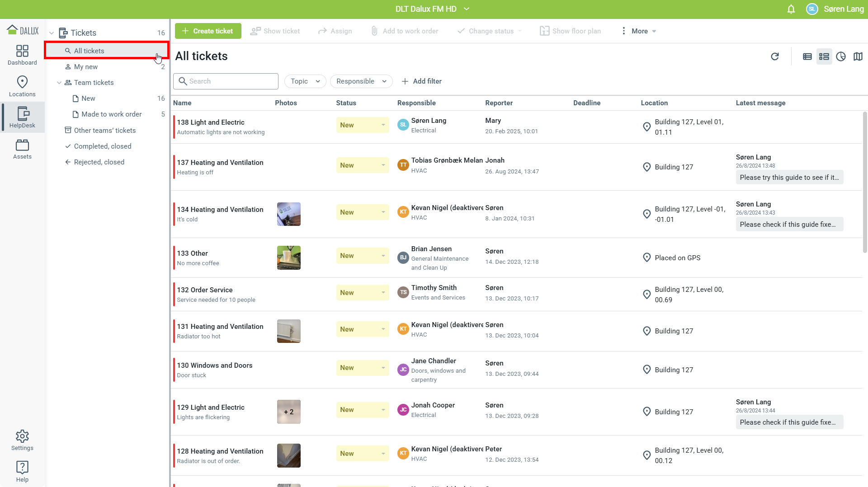Select Completed, closed in ticket tree
This screenshot has height=487, width=868.
click(x=102, y=146)
